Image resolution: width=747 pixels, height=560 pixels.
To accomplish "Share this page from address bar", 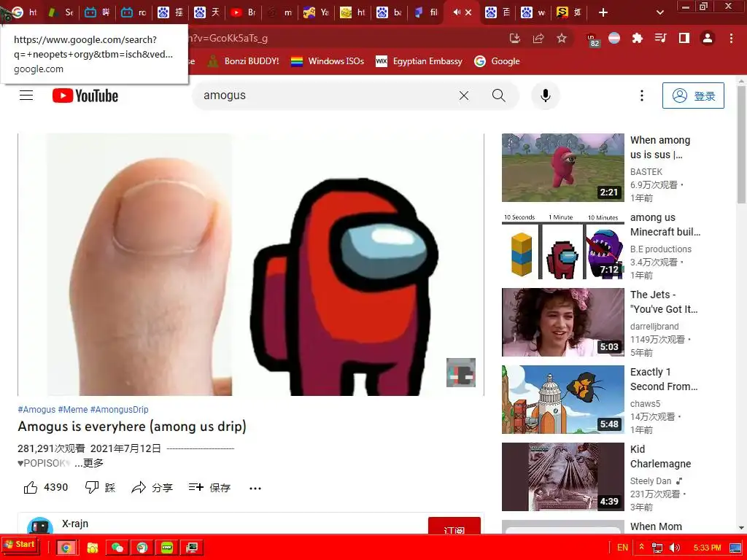I will (x=538, y=38).
